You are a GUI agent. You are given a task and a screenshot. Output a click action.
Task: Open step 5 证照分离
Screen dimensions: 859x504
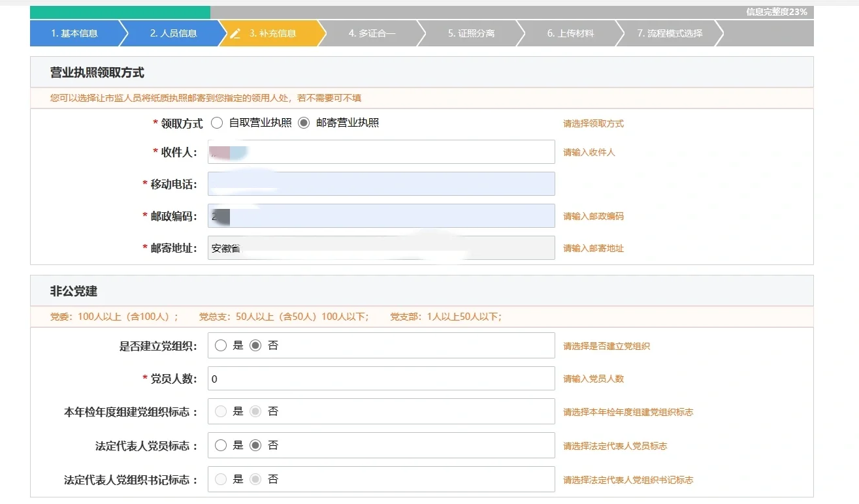[471, 33]
